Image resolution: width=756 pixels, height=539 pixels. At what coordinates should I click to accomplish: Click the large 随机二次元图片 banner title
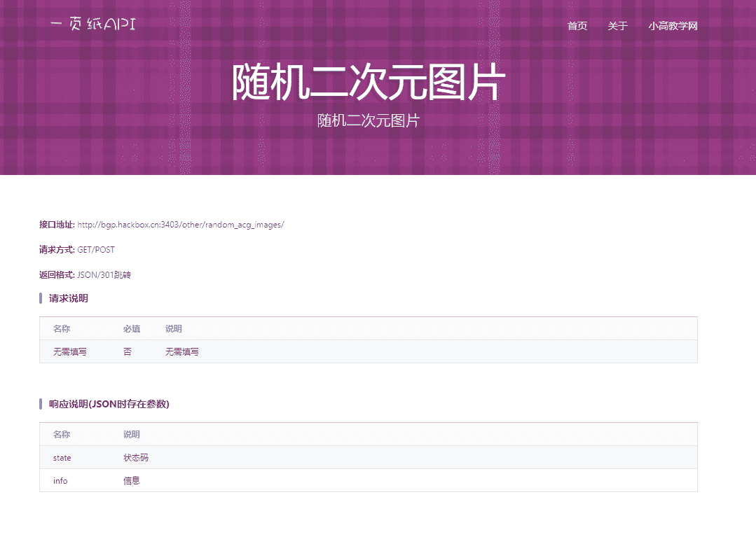368,83
